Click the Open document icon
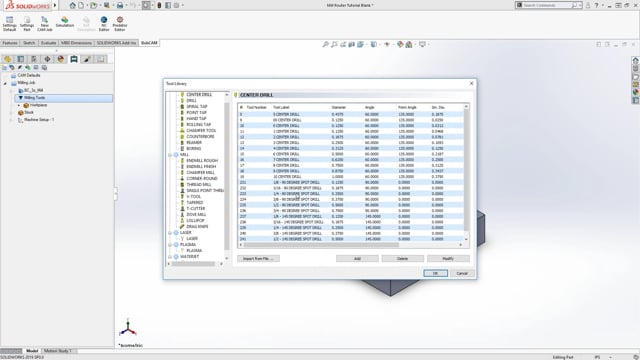640x360 pixels. (x=94, y=5)
